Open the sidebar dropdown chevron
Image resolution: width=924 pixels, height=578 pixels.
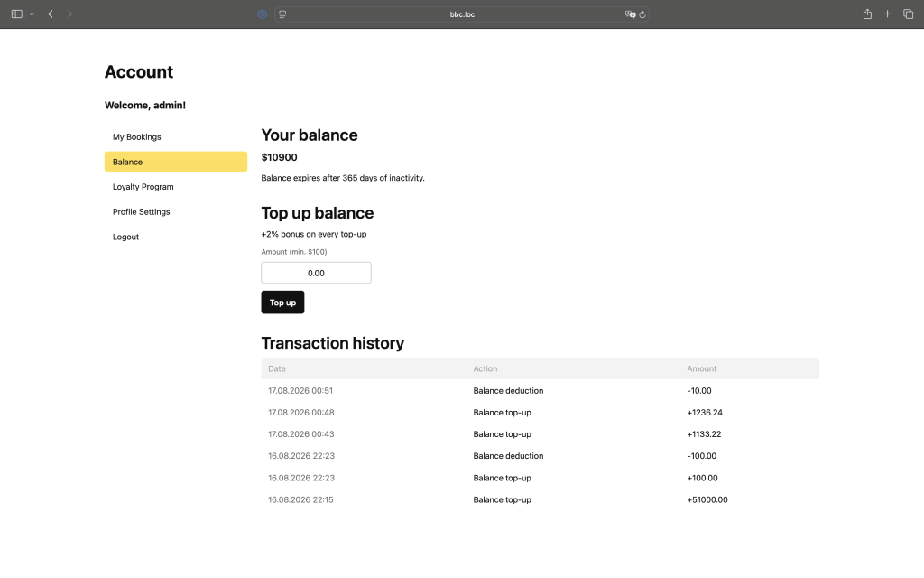[32, 14]
